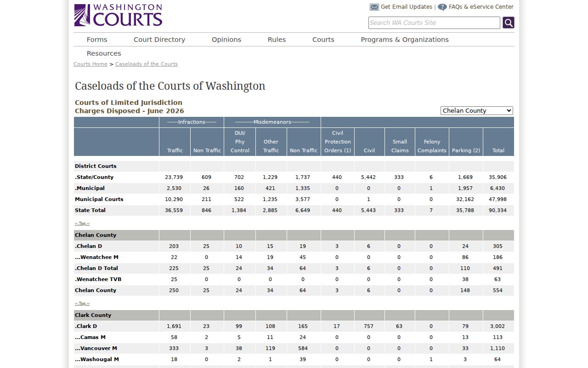Click the magnifier search button
The image size is (588, 368).
(508, 23)
